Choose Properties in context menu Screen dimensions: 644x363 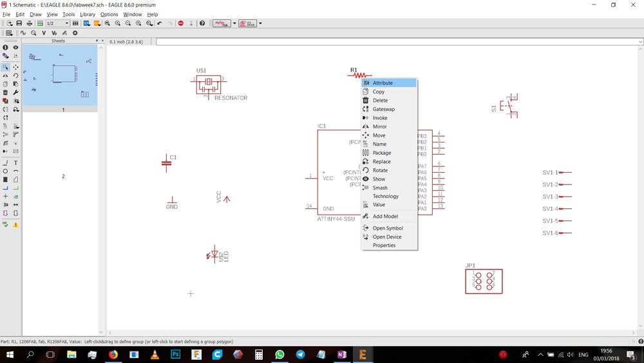(389, 246)
